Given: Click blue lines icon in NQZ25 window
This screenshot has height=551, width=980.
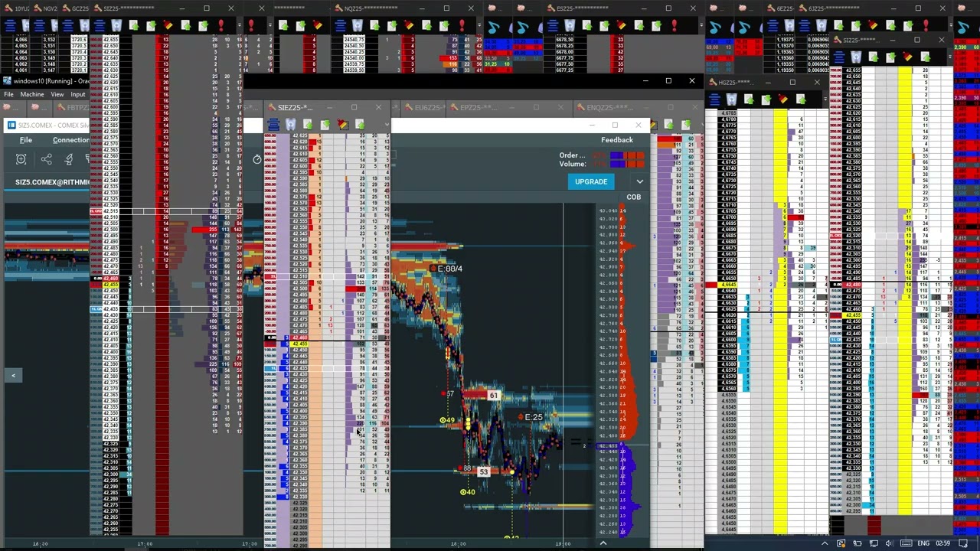Looking at the screenshot, I should 340,25.
